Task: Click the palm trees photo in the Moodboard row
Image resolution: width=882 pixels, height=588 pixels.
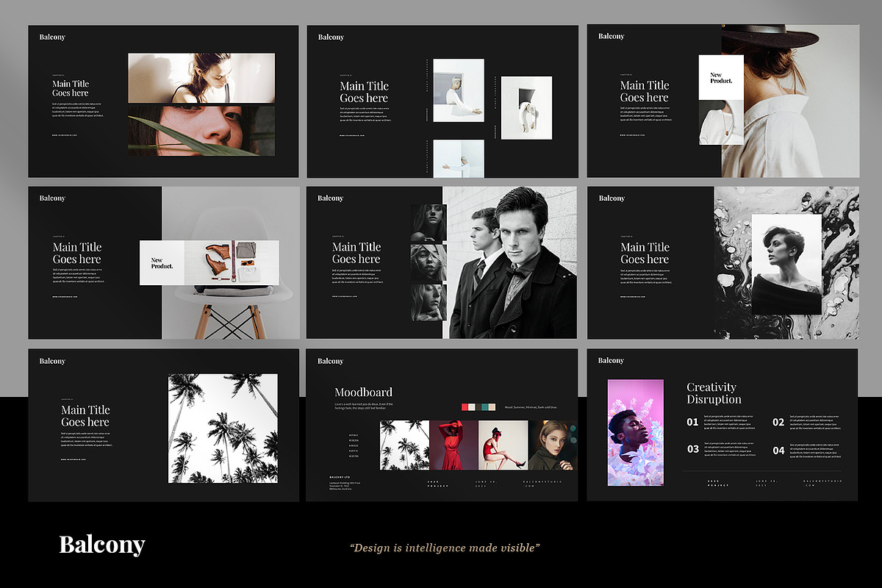Action: coord(404,445)
